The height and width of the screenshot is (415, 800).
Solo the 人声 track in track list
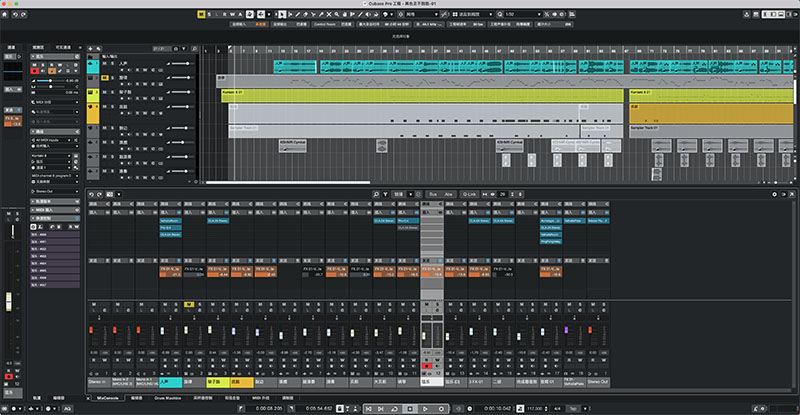click(x=112, y=63)
